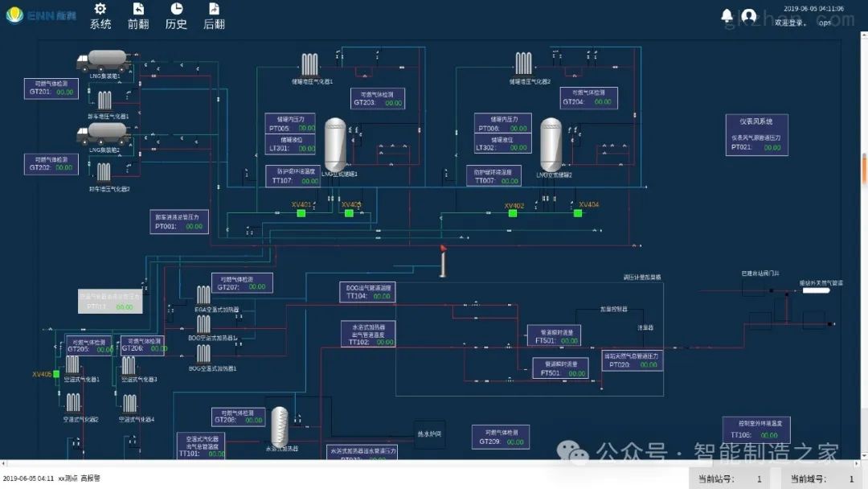Open the 历史 history menu

point(176,15)
